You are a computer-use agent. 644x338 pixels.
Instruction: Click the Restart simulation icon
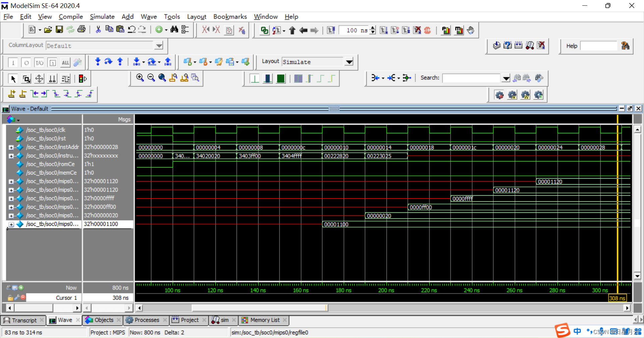point(331,30)
